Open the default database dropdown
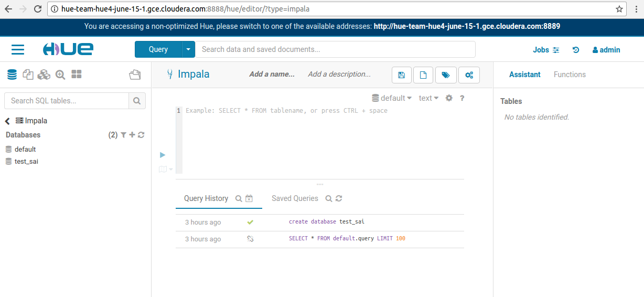The height and width of the screenshot is (297, 644). coord(392,98)
